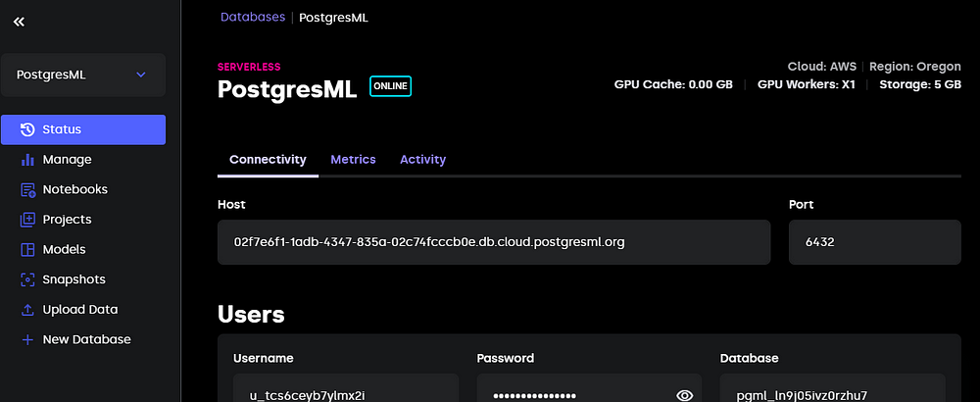Screen dimensions: 980x402
Task: Follow the Databases breadcrumb link
Action: coord(253,17)
